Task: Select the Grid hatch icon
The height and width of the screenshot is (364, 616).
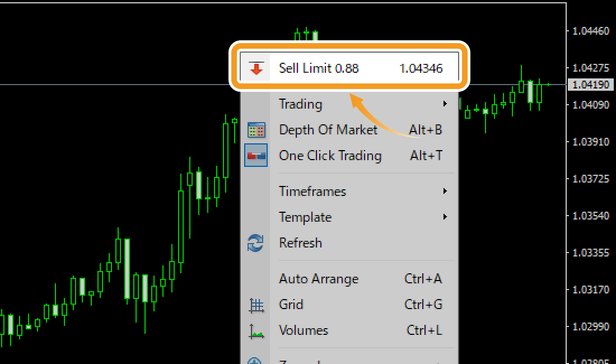Action: click(x=256, y=305)
